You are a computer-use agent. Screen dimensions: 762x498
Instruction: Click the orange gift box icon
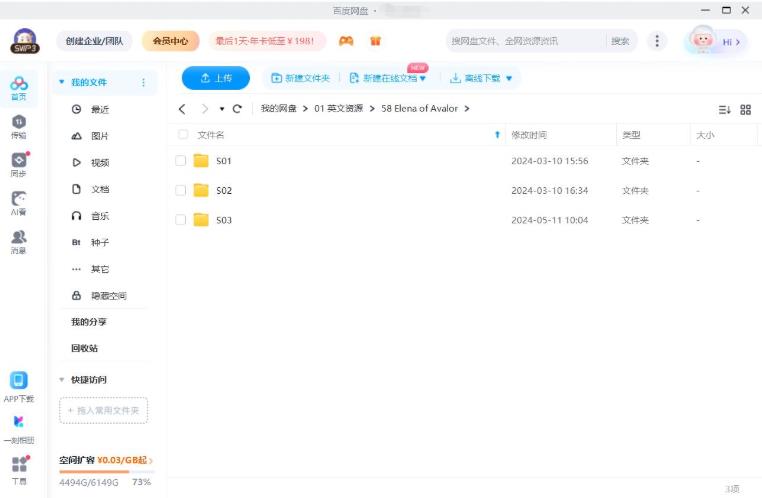[375, 41]
